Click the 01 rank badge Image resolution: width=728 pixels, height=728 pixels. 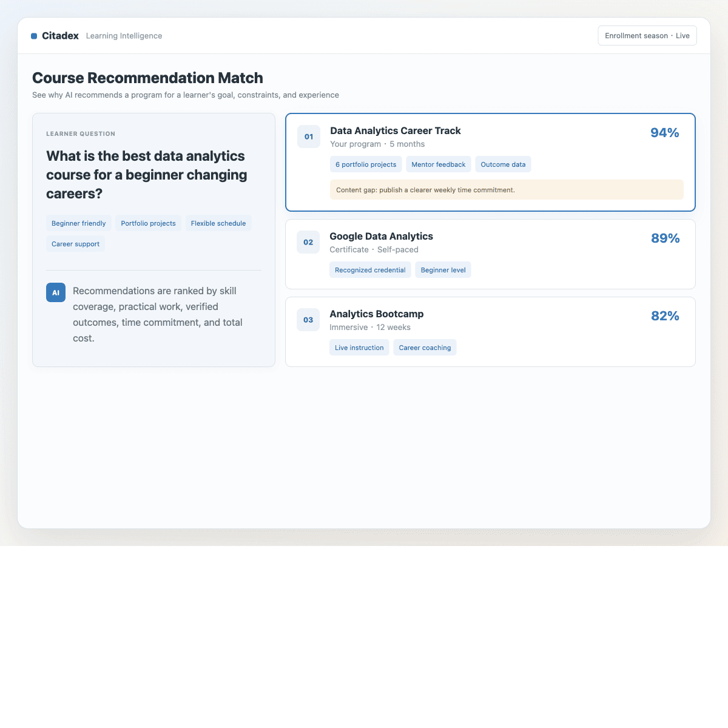click(x=309, y=136)
